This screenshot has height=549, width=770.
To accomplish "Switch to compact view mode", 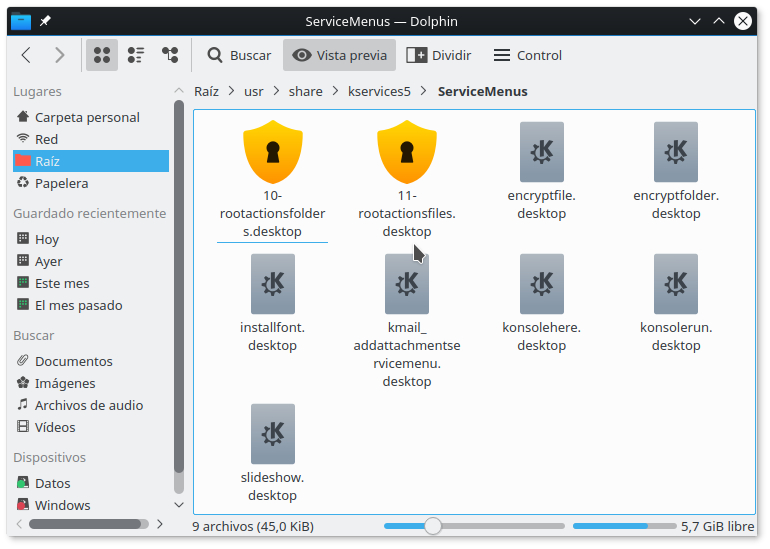I will coord(136,55).
